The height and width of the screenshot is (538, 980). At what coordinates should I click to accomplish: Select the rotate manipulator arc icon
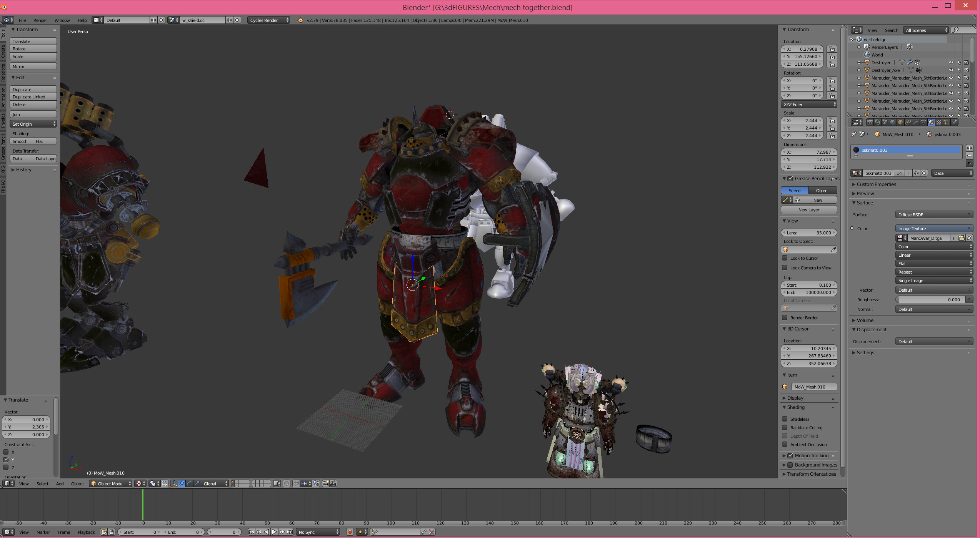click(189, 484)
